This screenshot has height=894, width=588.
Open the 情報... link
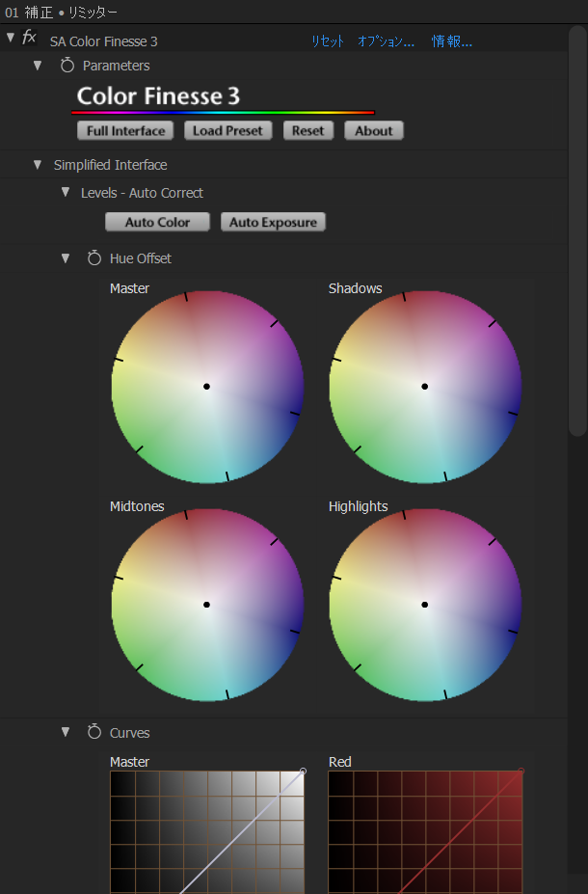[x=451, y=41]
